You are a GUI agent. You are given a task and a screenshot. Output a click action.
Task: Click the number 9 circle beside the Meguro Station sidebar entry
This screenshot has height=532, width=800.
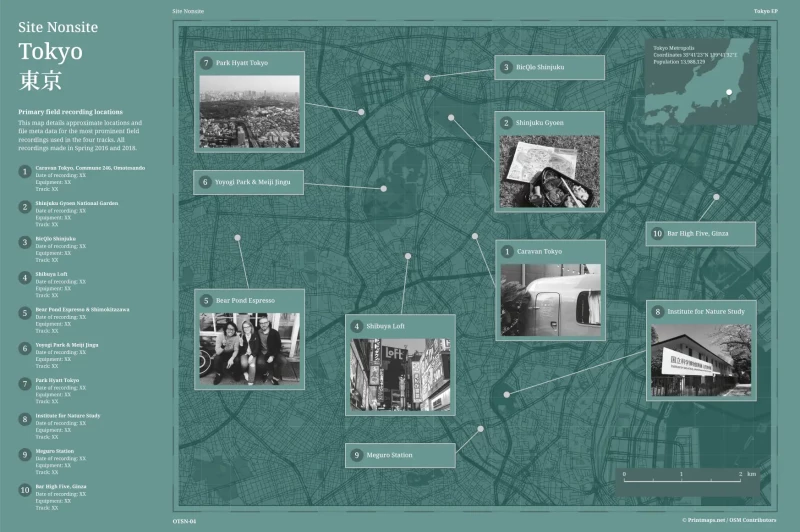tap(24, 454)
